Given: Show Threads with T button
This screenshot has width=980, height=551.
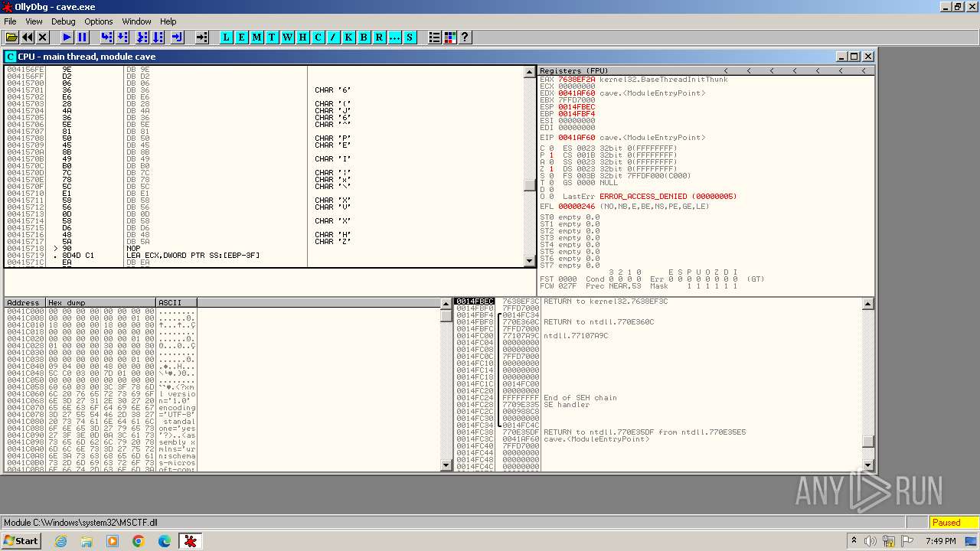Looking at the screenshot, I should 272,37.
